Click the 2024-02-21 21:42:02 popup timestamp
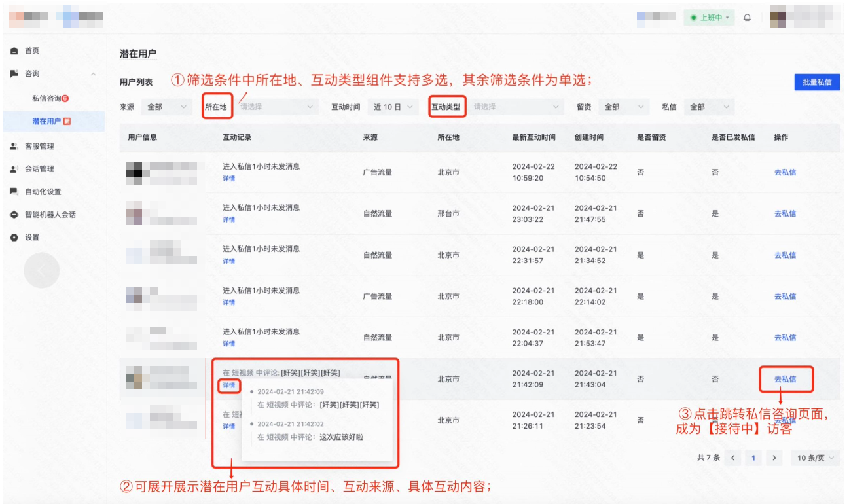The image size is (849, 504). (x=291, y=424)
